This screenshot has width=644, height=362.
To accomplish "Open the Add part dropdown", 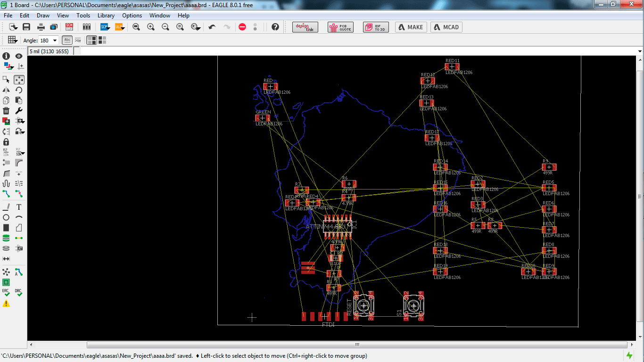I will click(20, 121).
